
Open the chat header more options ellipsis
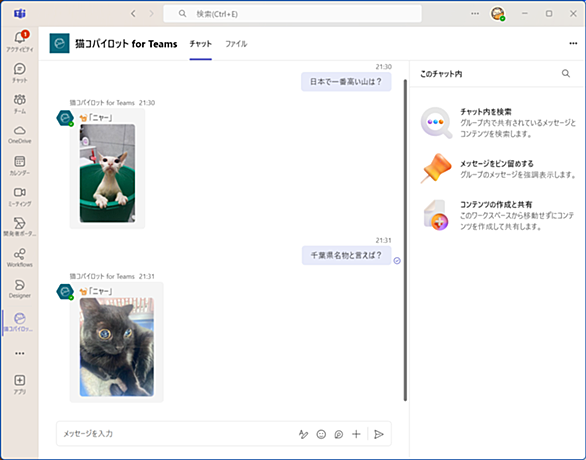(x=573, y=43)
